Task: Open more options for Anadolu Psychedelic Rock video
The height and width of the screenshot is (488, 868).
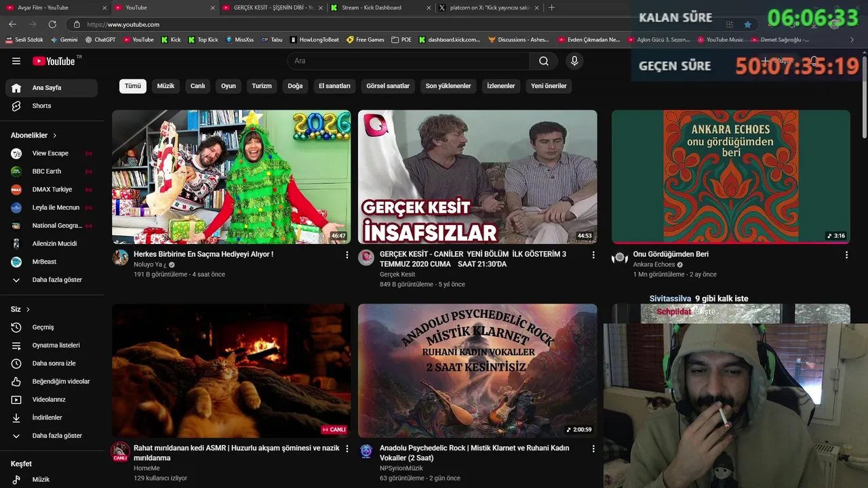Action: [x=593, y=449]
